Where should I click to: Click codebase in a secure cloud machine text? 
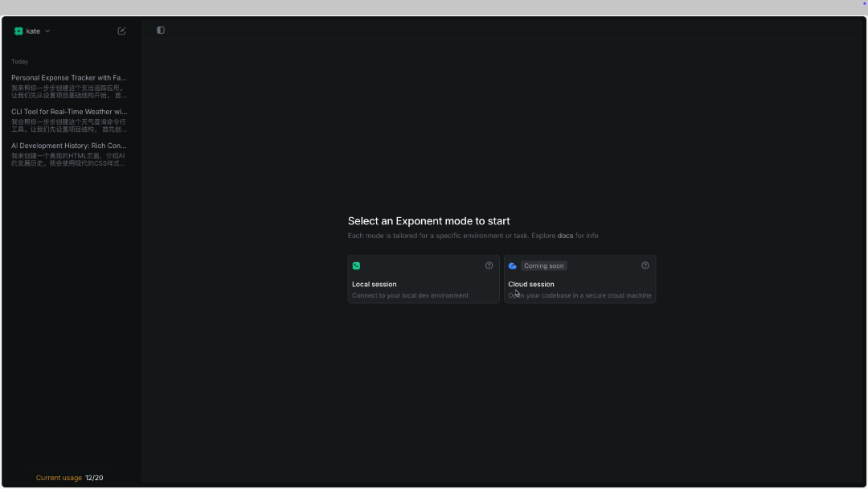[596, 296]
